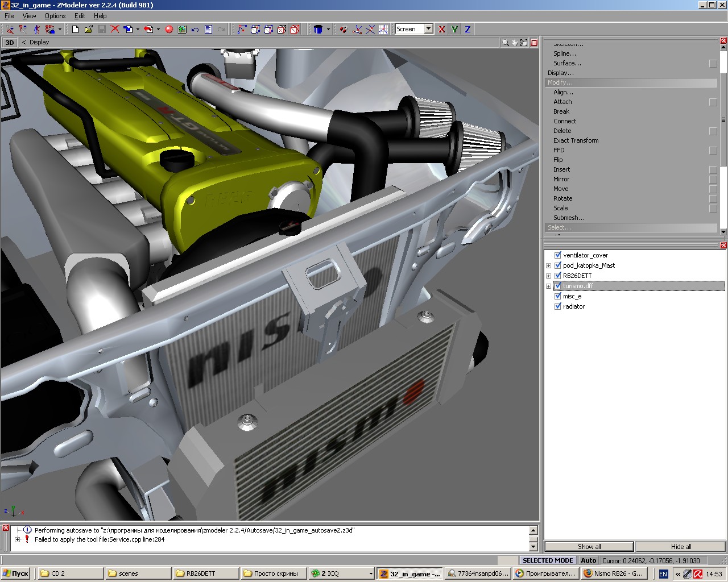Click the Export icon with red arrow
The height and width of the screenshot is (582, 728).
148,29
